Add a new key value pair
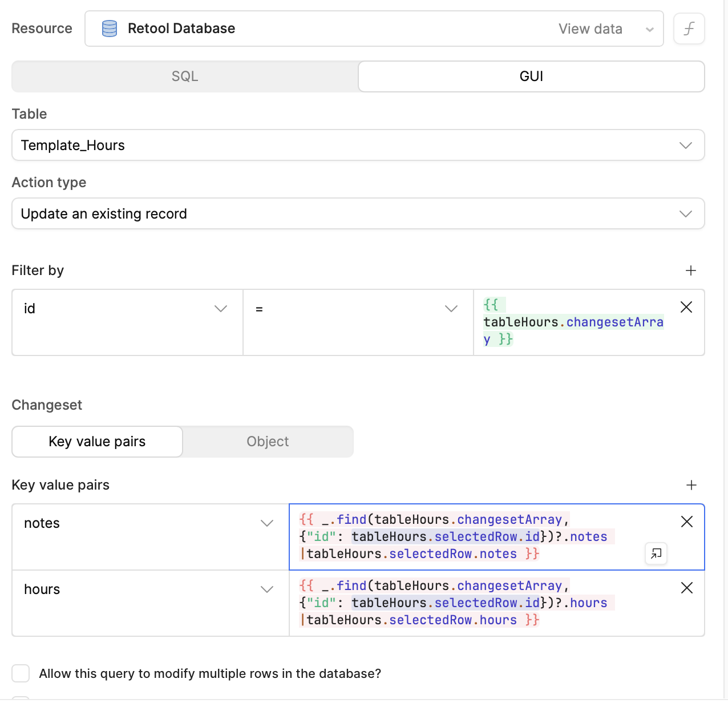Image resolution: width=728 pixels, height=703 pixels. click(x=691, y=485)
